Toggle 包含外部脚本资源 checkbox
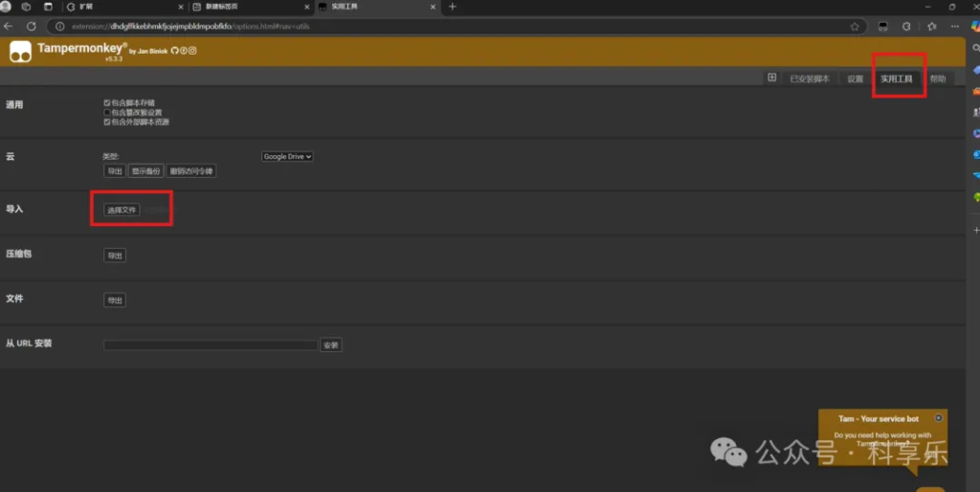 tap(107, 122)
